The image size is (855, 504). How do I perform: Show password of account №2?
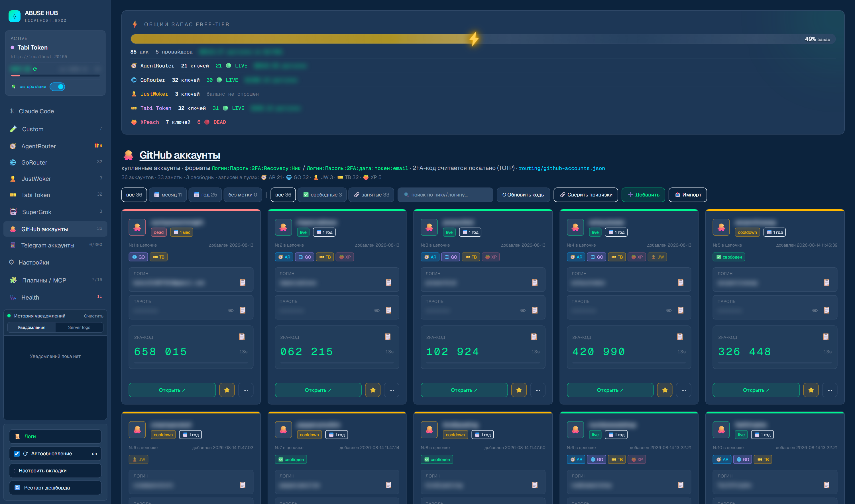pos(376,310)
